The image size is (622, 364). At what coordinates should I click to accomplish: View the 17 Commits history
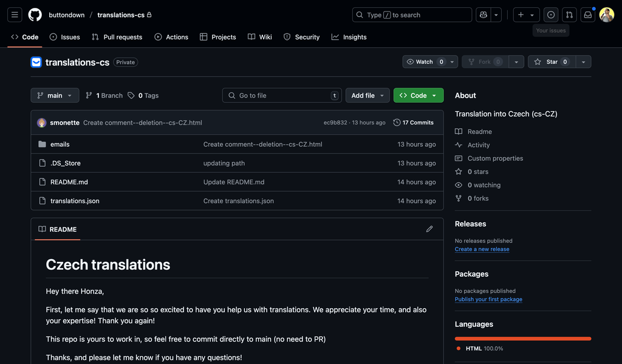click(413, 123)
